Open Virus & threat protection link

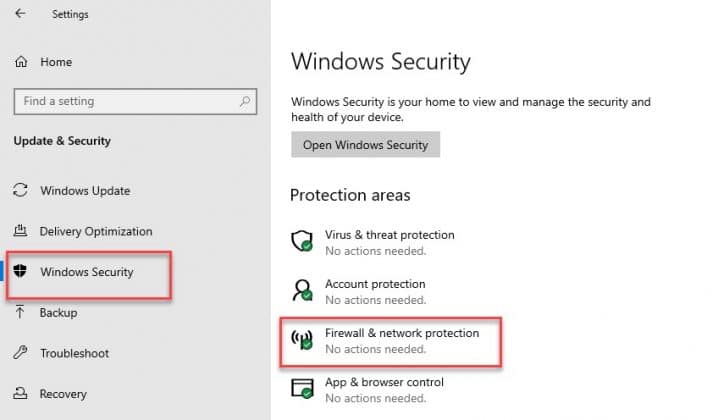click(389, 235)
